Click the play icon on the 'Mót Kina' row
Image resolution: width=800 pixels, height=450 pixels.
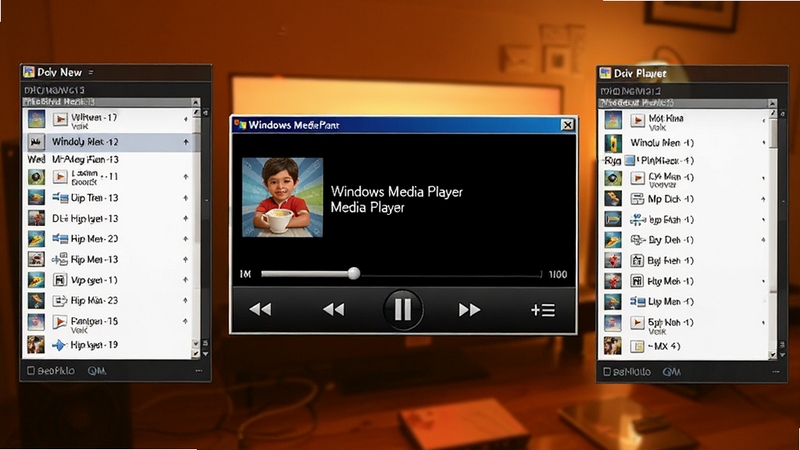point(637,120)
